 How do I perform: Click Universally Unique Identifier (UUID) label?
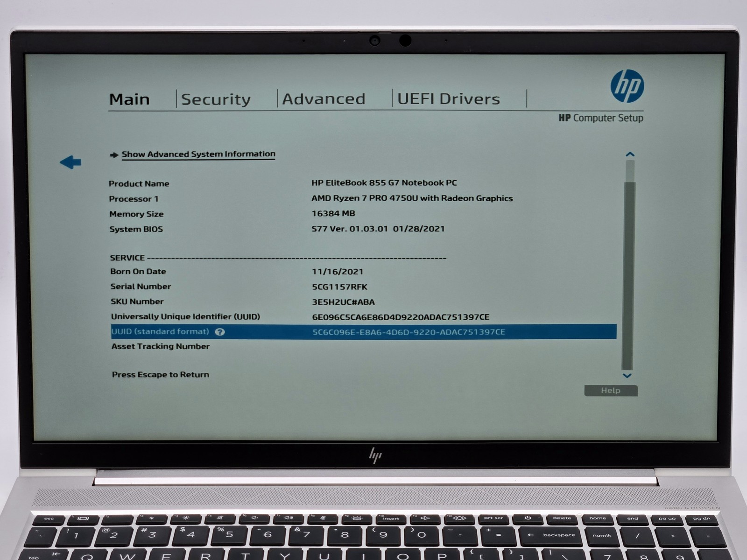[x=185, y=317]
